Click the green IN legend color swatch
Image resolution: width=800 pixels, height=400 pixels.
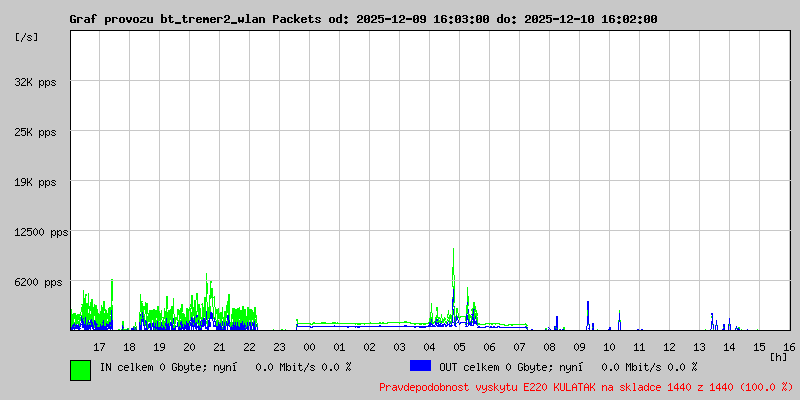click(80, 370)
